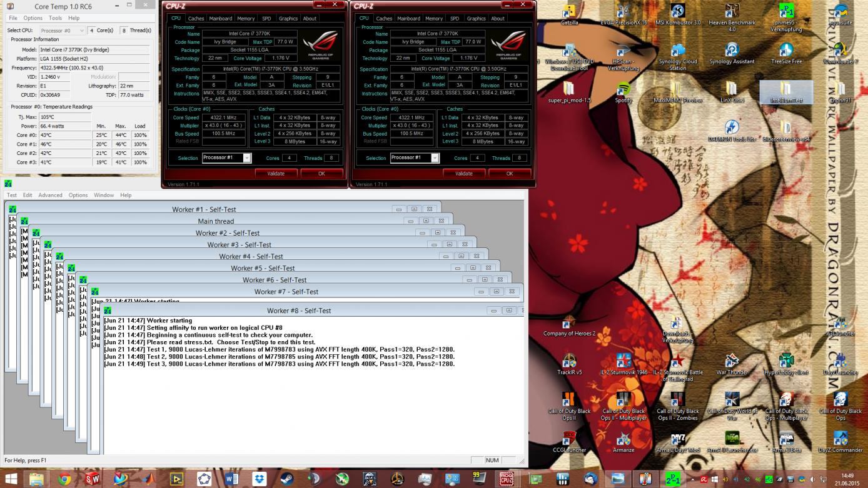Launch War Thunder shortcut
The height and width of the screenshot is (488, 868).
732,364
